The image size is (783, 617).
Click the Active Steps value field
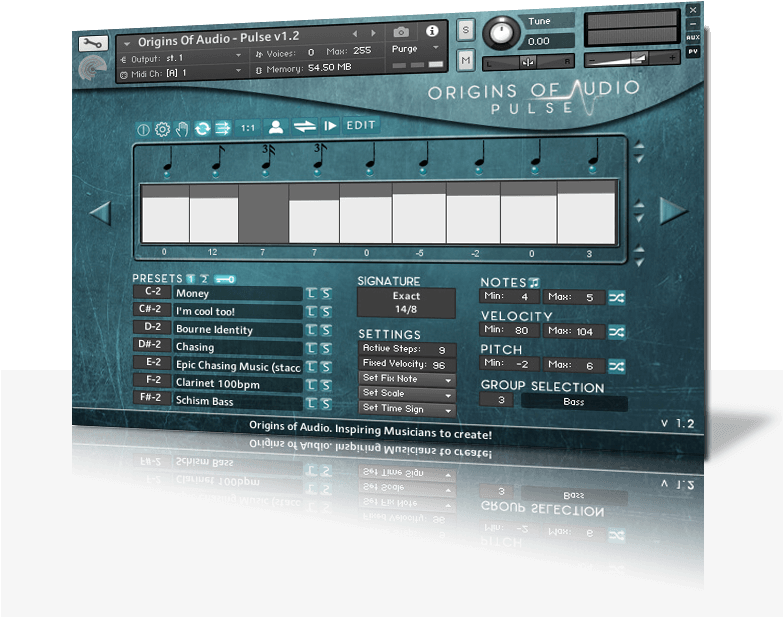tap(406, 349)
